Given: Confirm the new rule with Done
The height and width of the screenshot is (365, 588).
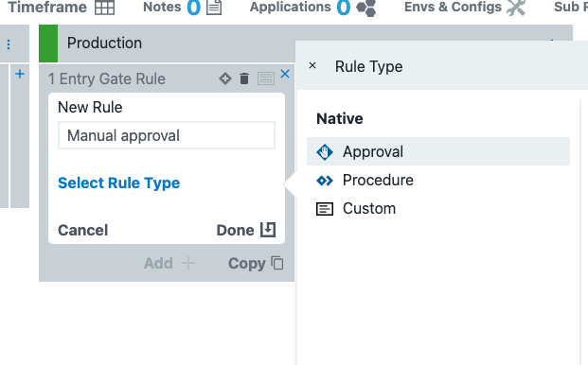Looking at the screenshot, I should pyautogui.click(x=246, y=230).
